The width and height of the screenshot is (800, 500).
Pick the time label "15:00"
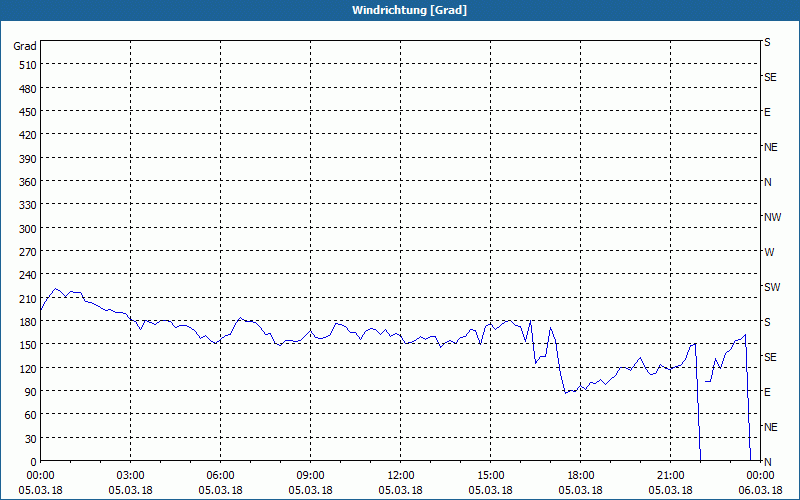(x=490, y=476)
